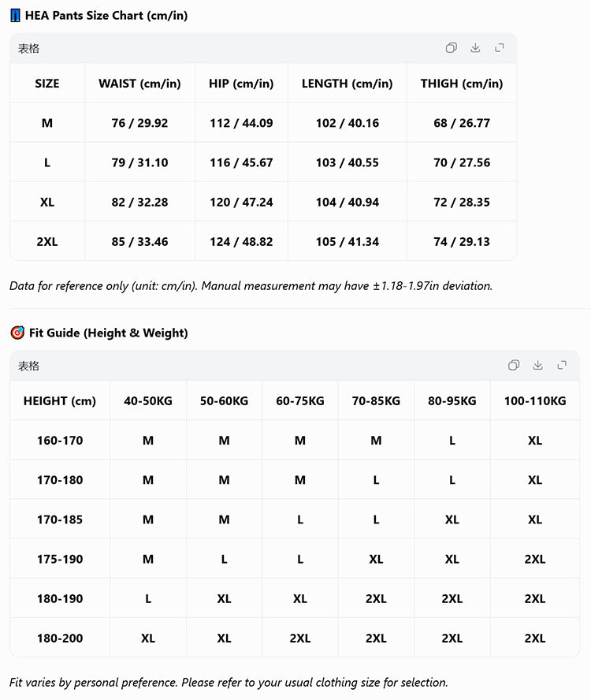Screen dimensions: 591x700
Task: Click the 2XL size row label
Action: click(x=47, y=241)
